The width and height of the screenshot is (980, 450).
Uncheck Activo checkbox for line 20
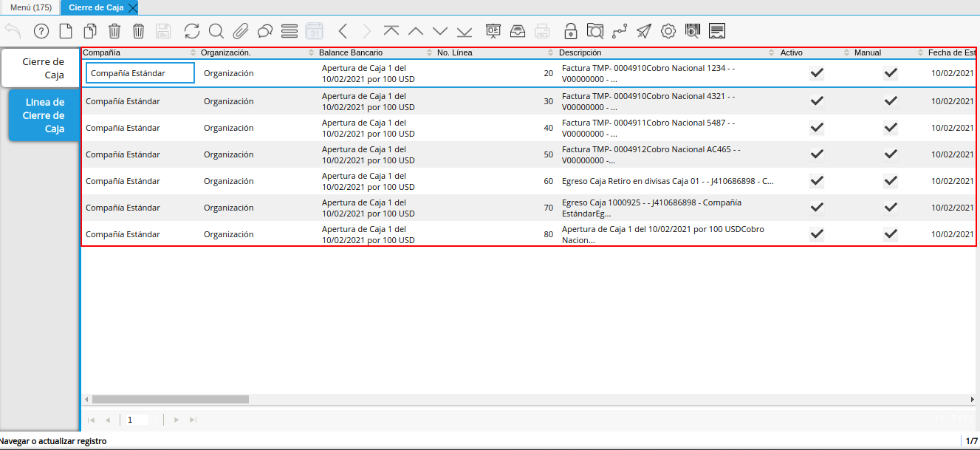coord(817,73)
